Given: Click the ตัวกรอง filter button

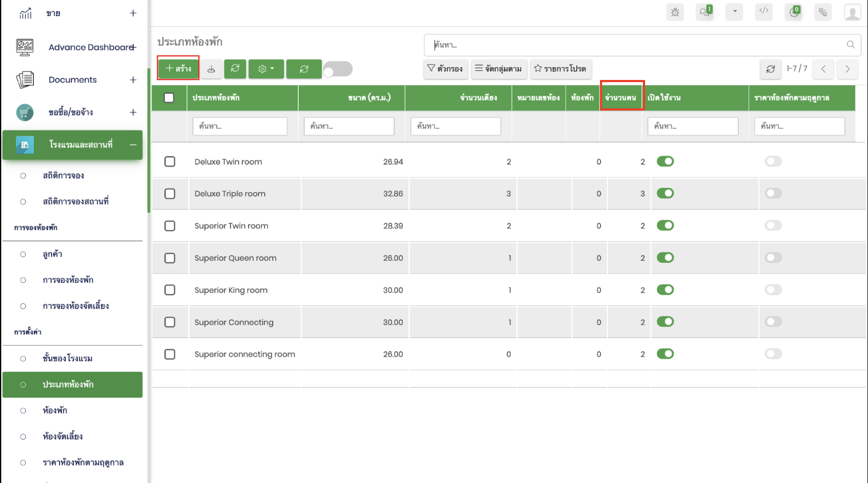Looking at the screenshot, I should tap(445, 69).
